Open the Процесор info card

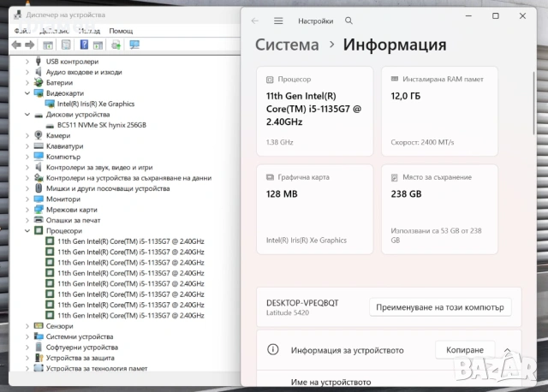click(x=315, y=111)
